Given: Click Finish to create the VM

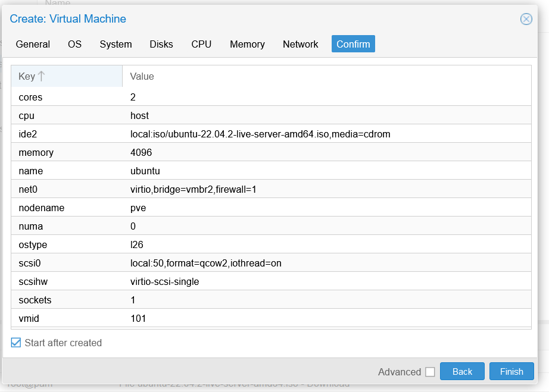Looking at the screenshot, I should point(511,372).
